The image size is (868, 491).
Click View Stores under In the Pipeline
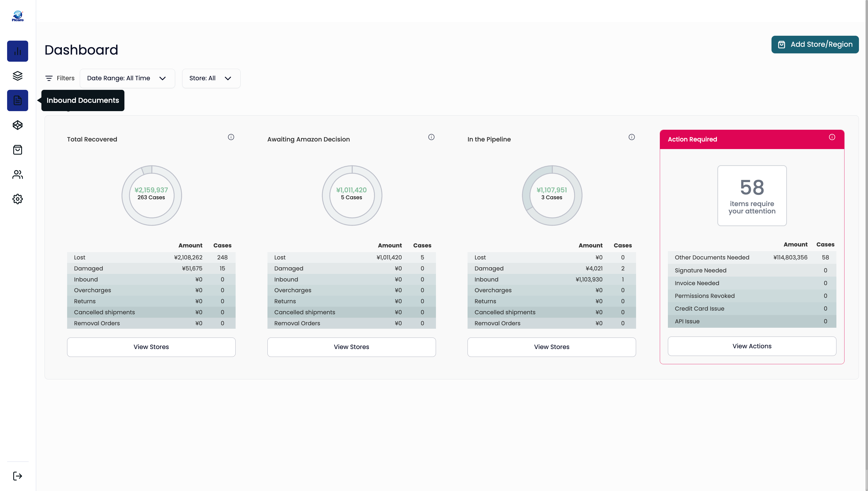(552, 347)
